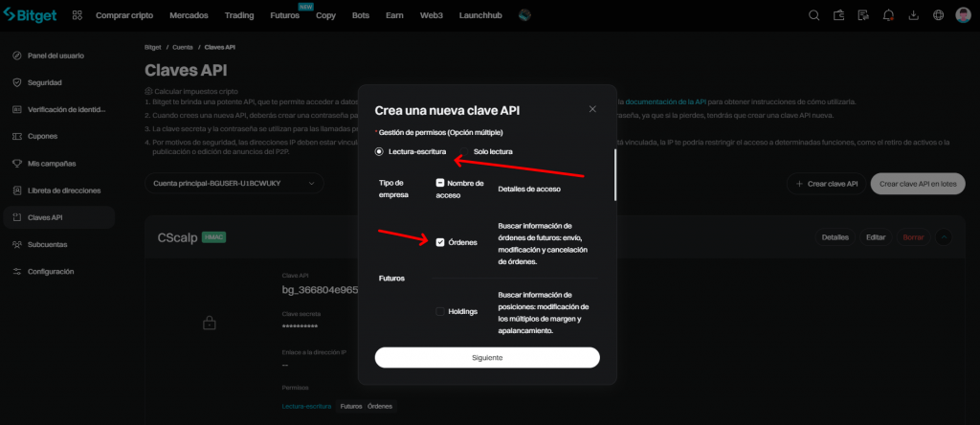Click Crear clave API en lotes button
The image size is (980, 425).
[x=918, y=184]
